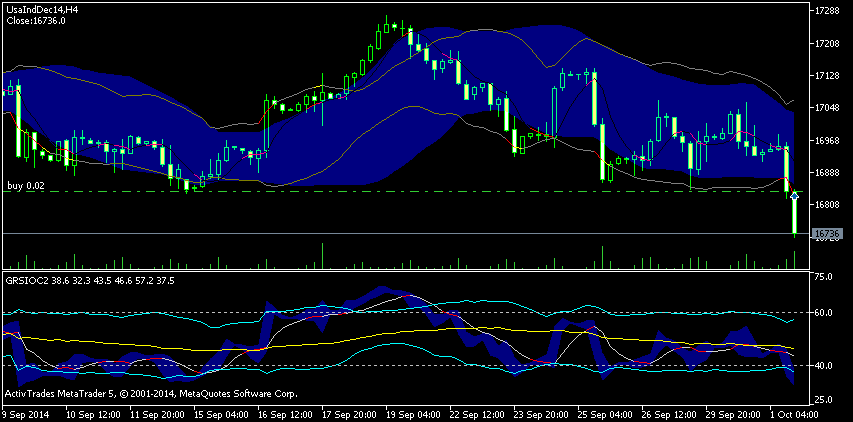
Task: Click the Close:16736.0 readout
Action: 36,21
